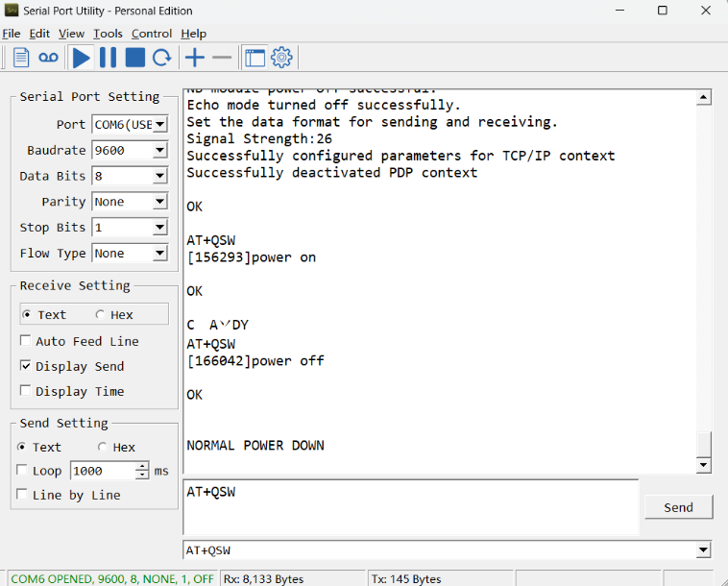Click the blue Play start icon
728x586 pixels.
click(x=82, y=58)
